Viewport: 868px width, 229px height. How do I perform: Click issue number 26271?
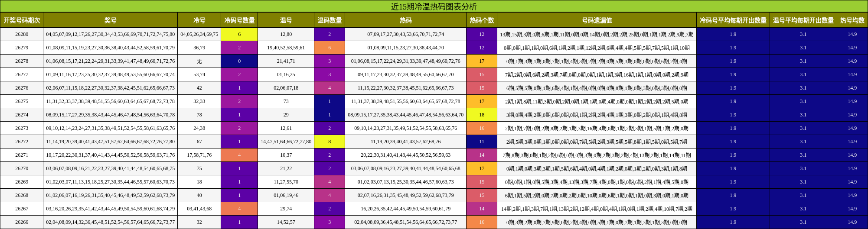pos(22,155)
